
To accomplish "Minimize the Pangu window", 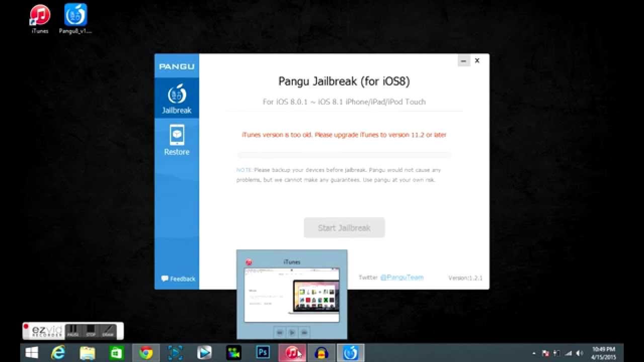I will (463, 61).
